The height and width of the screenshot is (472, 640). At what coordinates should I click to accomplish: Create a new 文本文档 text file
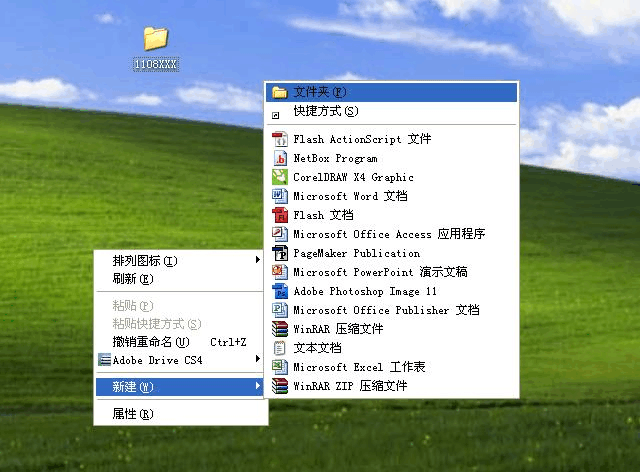pyautogui.click(x=391, y=348)
